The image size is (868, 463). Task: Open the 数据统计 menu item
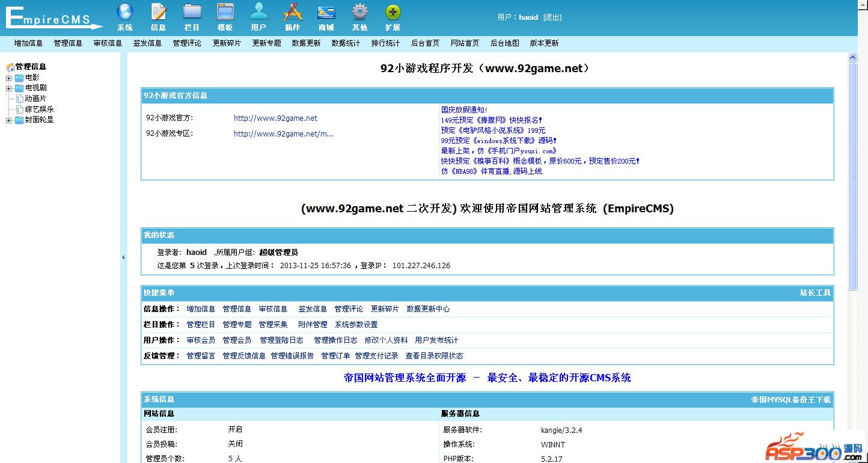pyautogui.click(x=346, y=43)
